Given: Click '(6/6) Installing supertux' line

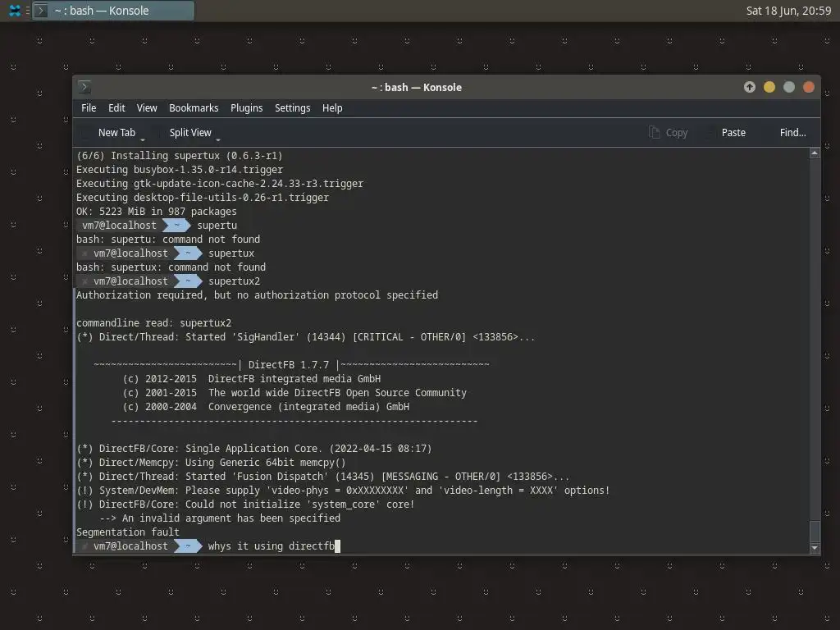Looking at the screenshot, I should point(180,155).
